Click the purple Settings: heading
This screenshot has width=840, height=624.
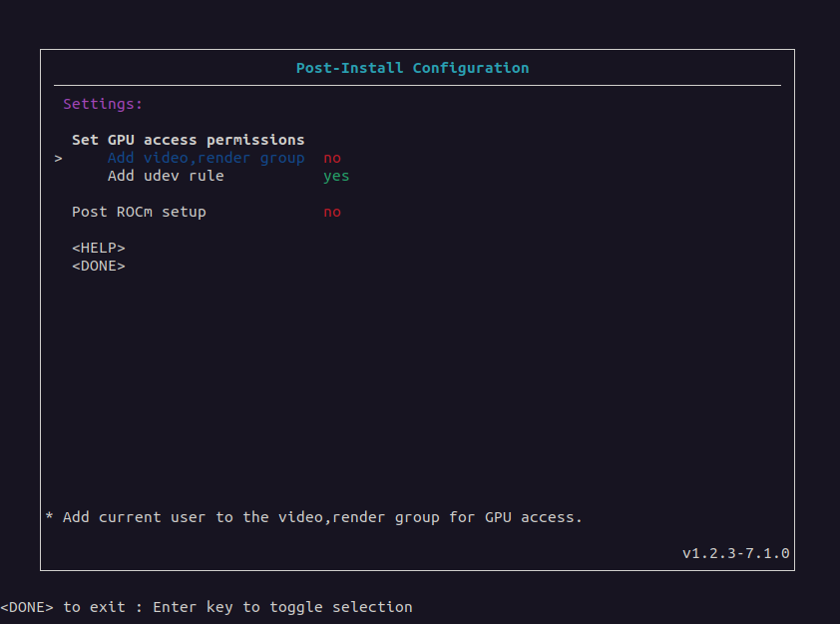[x=103, y=104]
